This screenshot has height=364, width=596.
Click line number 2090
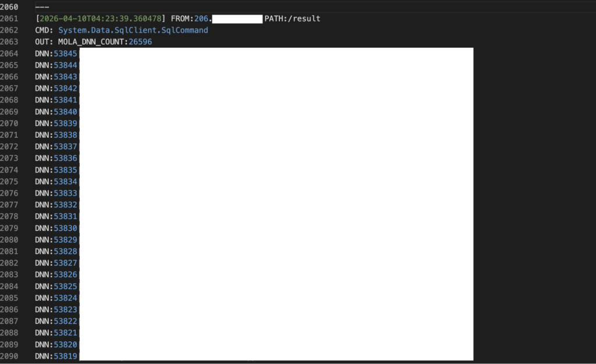point(9,356)
